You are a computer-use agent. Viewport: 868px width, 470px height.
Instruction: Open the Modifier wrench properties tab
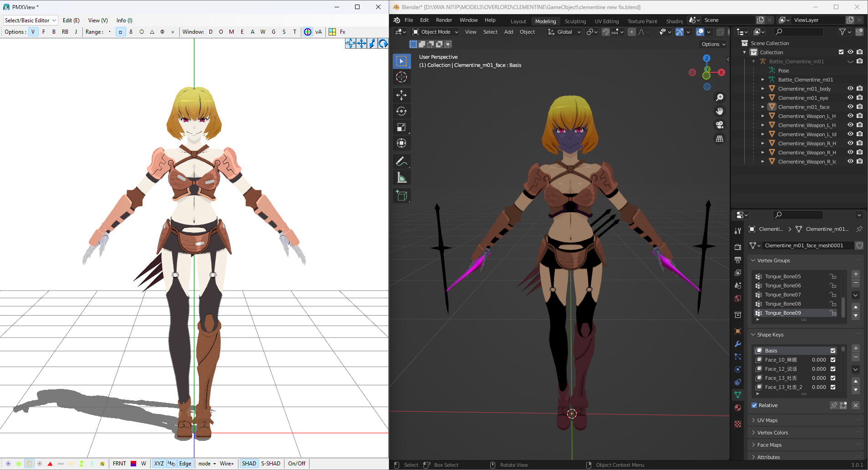(738, 344)
